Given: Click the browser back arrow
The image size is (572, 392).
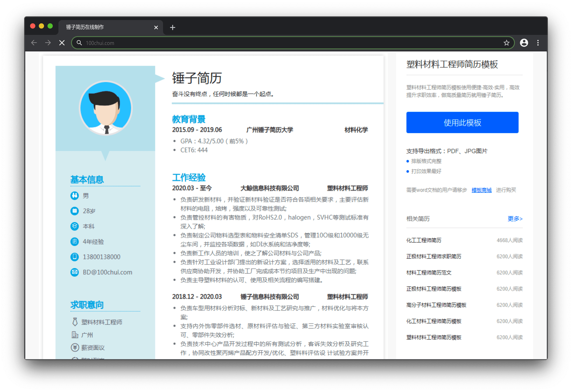Looking at the screenshot, I should click(34, 43).
